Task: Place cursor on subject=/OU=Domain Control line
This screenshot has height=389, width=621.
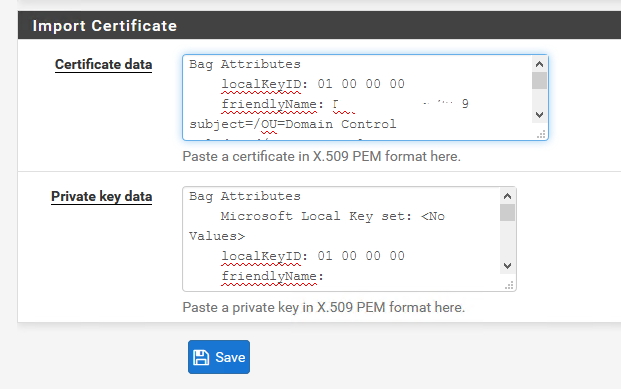Action: pyautogui.click(x=293, y=124)
